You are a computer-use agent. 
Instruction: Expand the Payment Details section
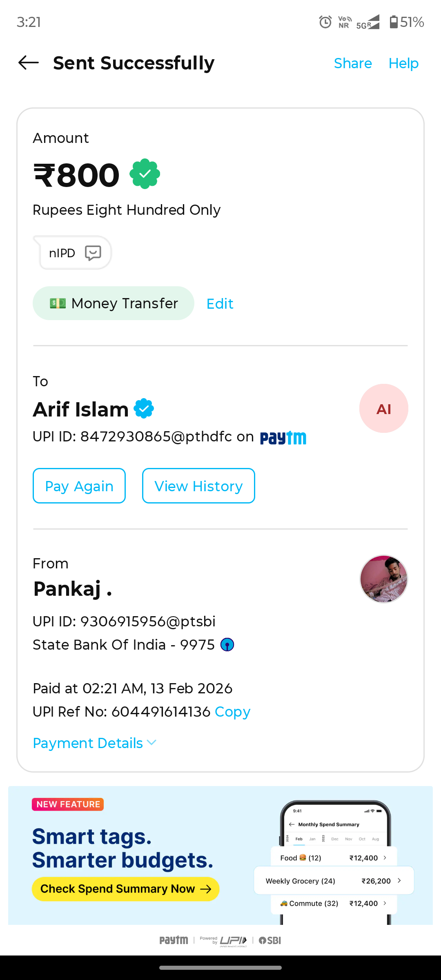(94, 743)
